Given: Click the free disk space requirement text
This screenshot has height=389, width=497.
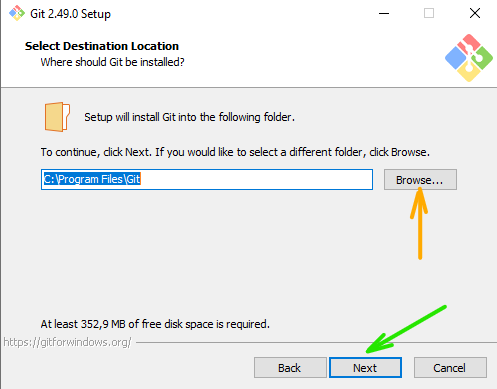Looking at the screenshot, I should point(155,324).
